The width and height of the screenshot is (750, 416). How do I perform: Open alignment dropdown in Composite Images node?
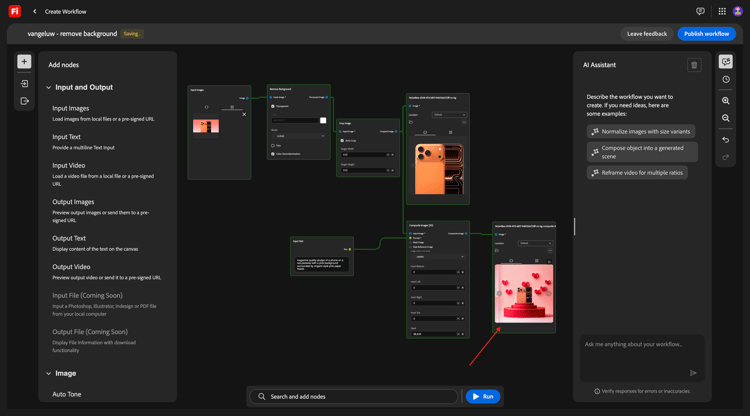click(438, 257)
